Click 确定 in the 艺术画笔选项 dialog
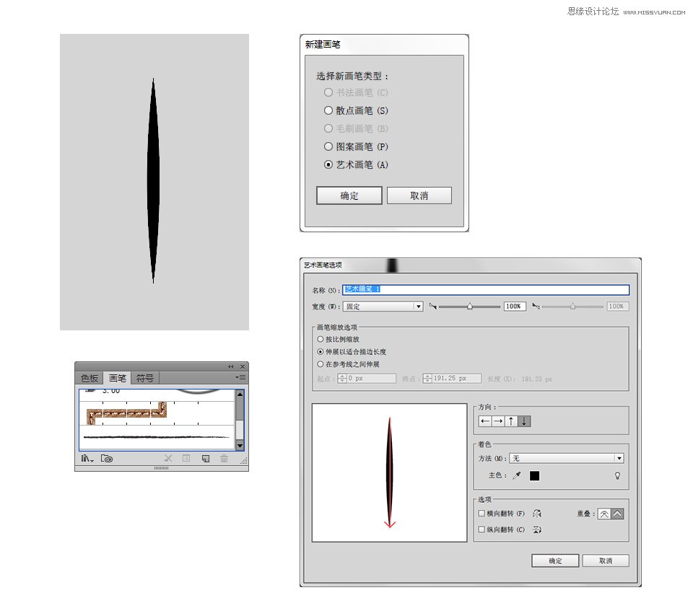 (555, 560)
